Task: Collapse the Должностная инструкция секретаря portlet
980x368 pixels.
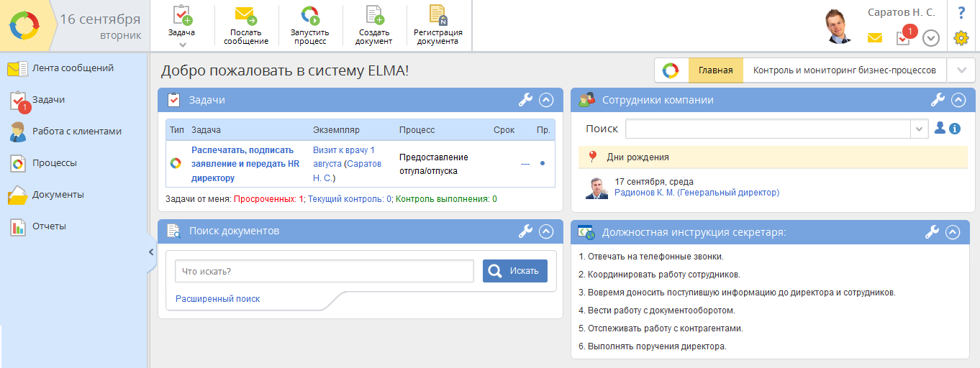Action: click(x=953, y=232)
